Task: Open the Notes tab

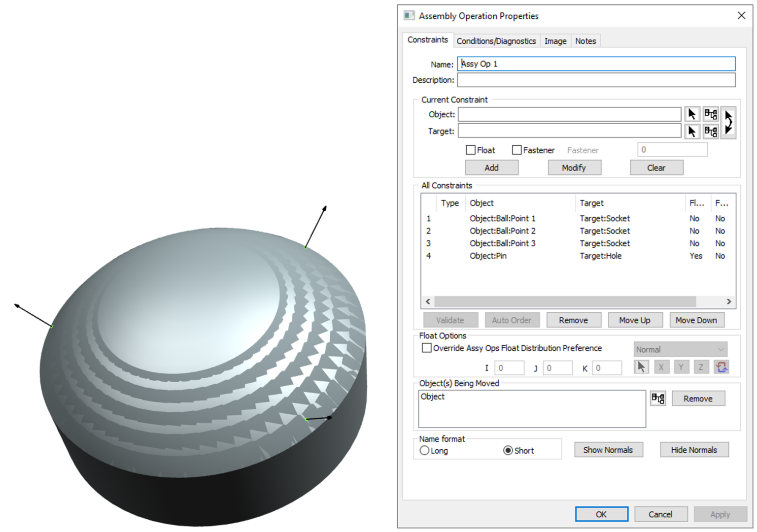Action: coord(585,41)
